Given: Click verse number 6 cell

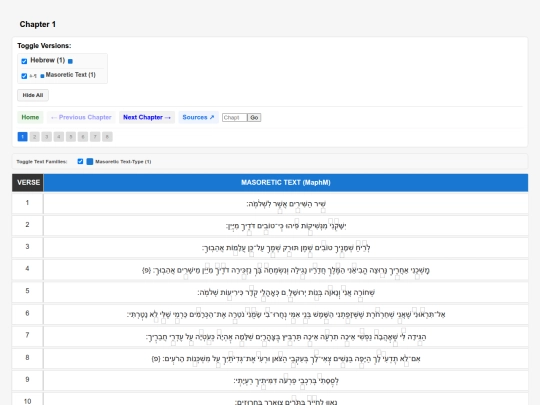Looking at the screenshot, I should (x=28, y=313).
